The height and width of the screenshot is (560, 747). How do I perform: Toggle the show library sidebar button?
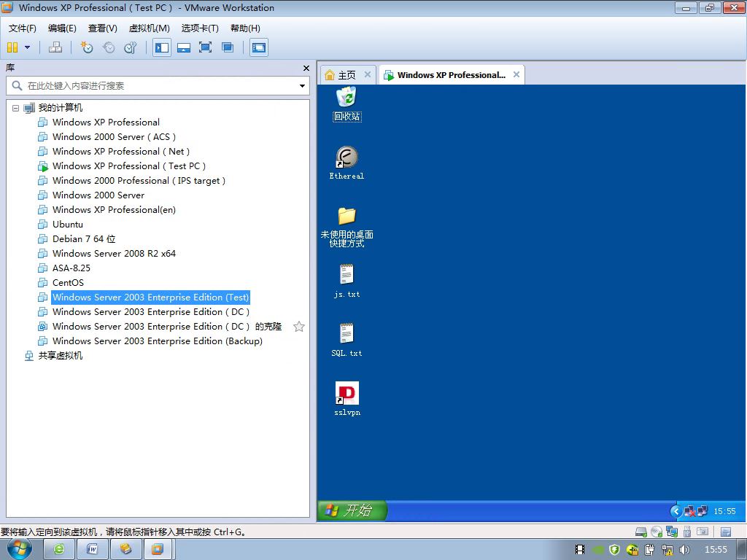coord(162,47)
